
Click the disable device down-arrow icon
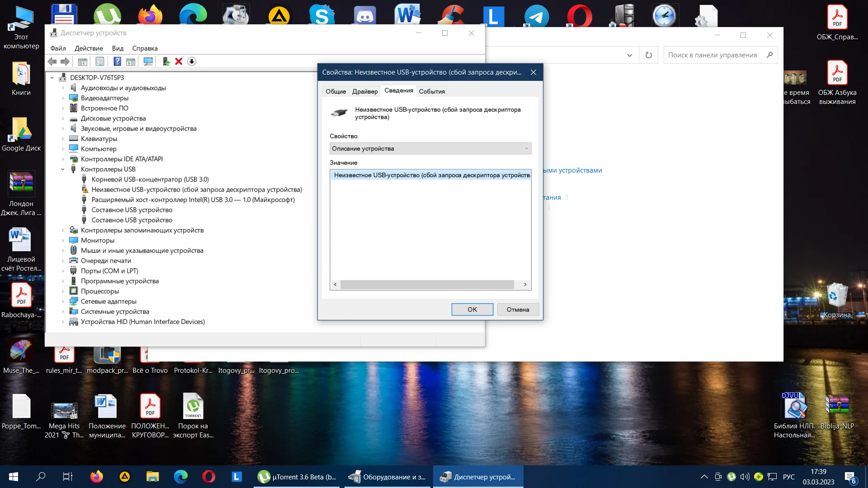(192, 61)
